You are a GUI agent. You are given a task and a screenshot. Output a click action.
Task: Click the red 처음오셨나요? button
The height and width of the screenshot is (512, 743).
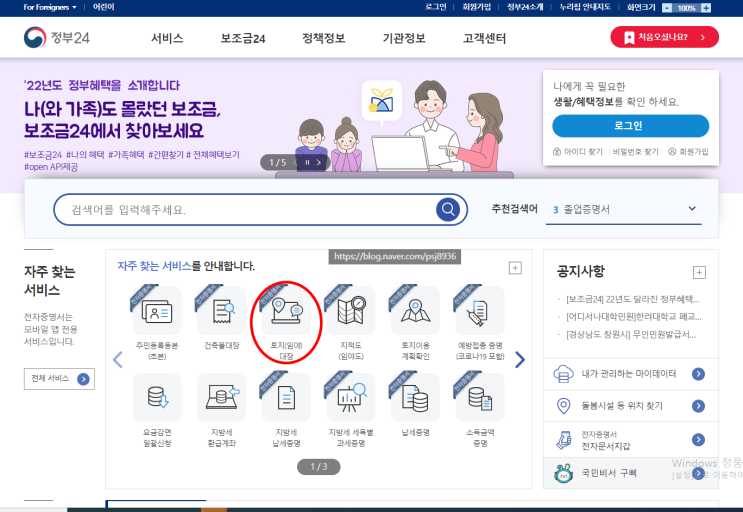point(664,37)
